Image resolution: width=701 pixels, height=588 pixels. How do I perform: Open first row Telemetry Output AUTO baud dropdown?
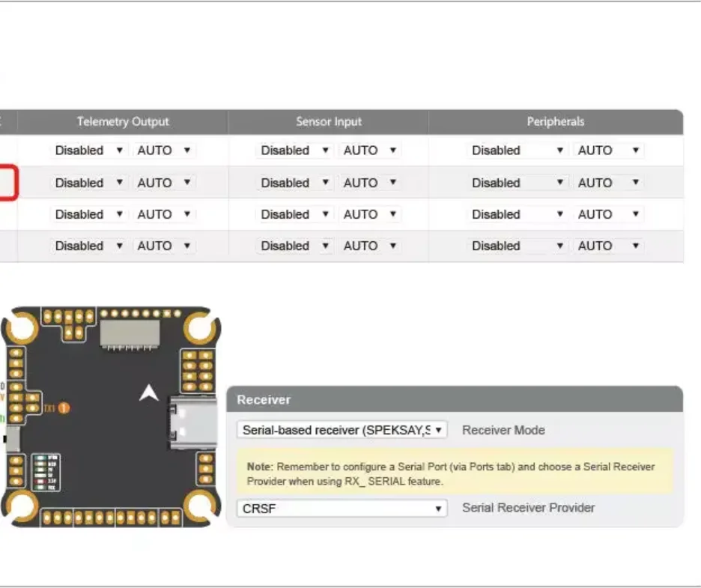click(x=165, y=151)
